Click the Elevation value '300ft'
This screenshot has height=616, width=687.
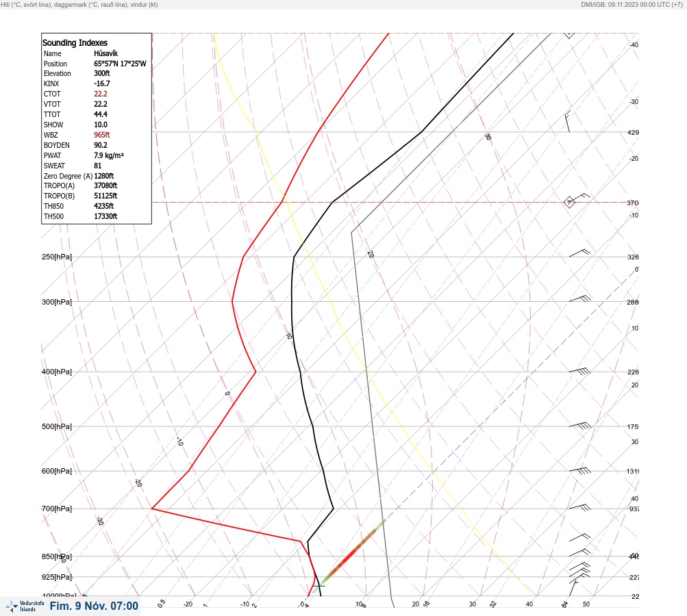tap(101, 73)
